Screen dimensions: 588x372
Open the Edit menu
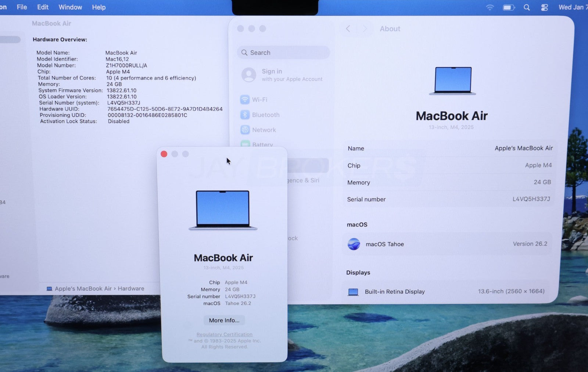click(43, 7)
